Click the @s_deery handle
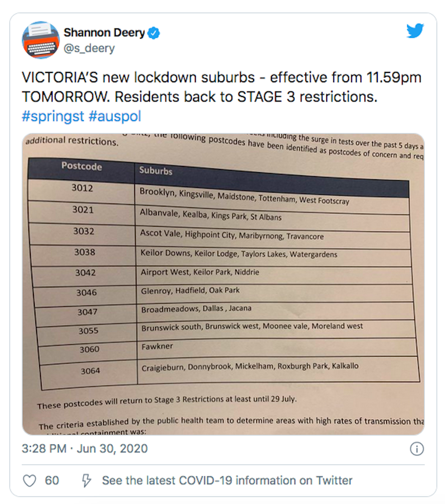Viewport: 445px width, 504px height. tap(89, 48)
